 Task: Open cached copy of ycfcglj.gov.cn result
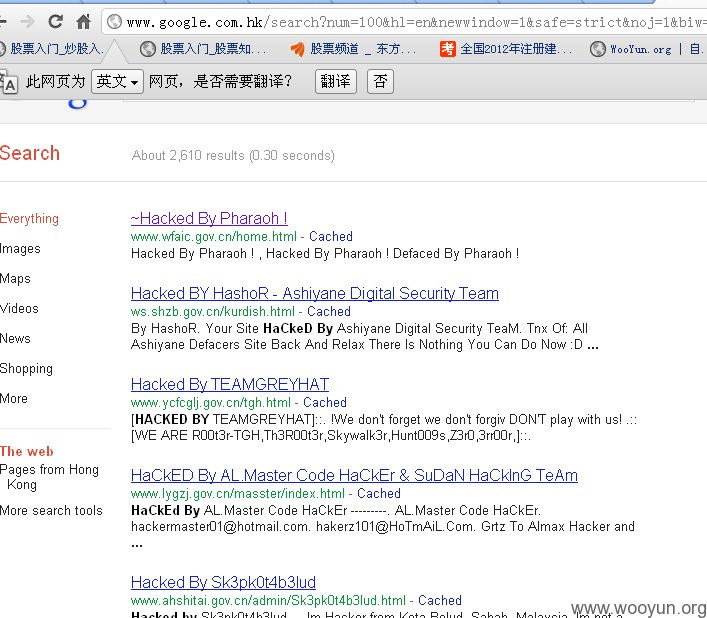[325, 402]
